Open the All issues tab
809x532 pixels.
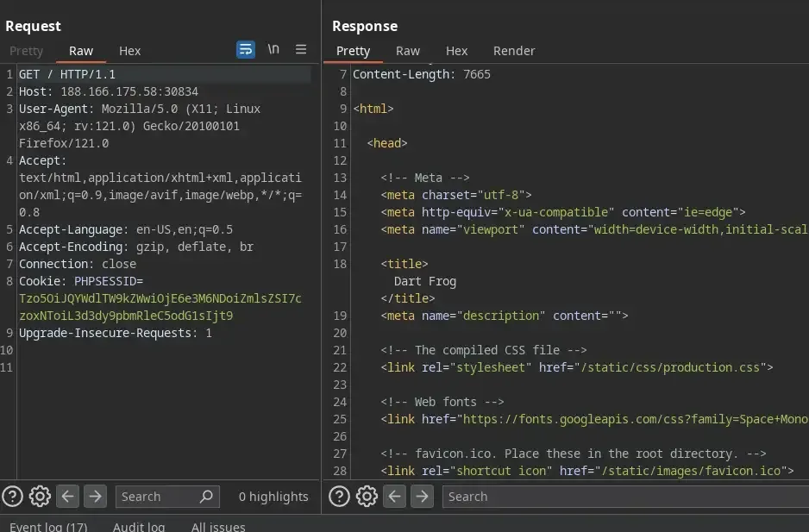218,526
